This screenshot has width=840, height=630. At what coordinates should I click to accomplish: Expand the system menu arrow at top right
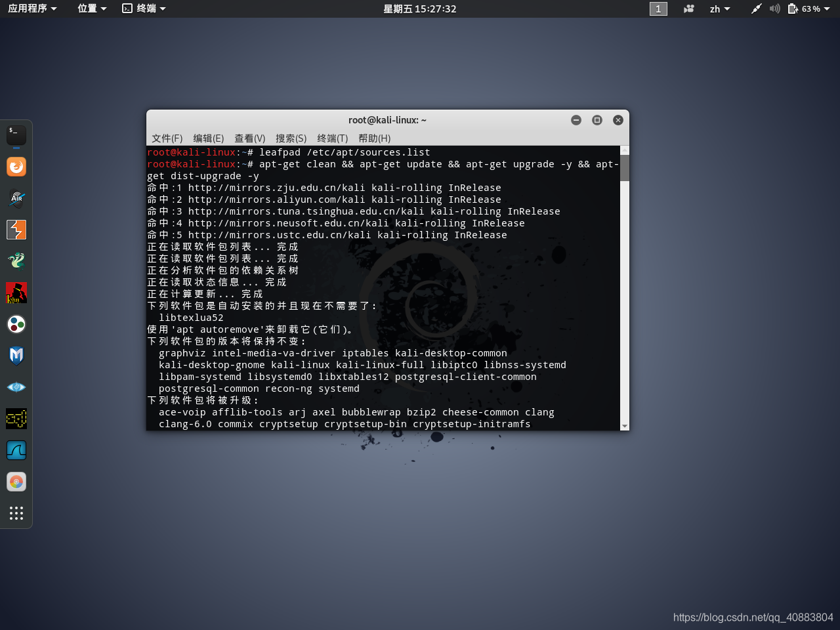(x=827, y=9)
